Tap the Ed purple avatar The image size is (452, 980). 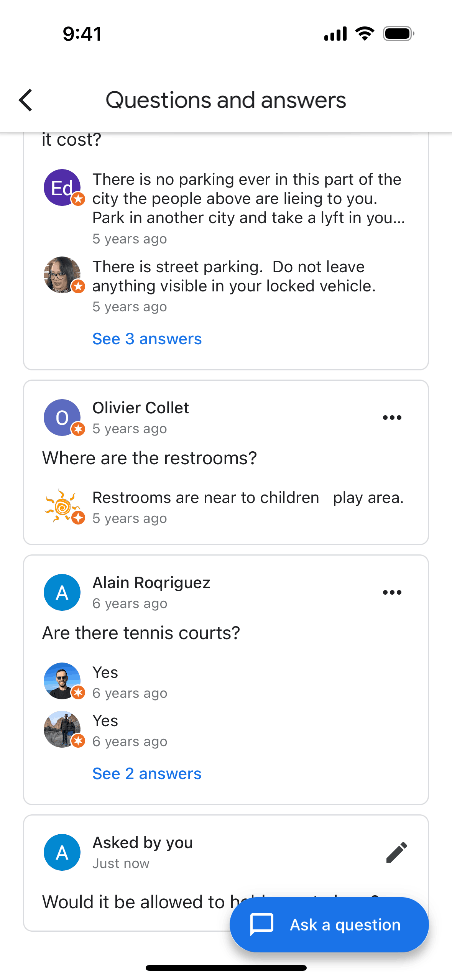click(62, 187)
